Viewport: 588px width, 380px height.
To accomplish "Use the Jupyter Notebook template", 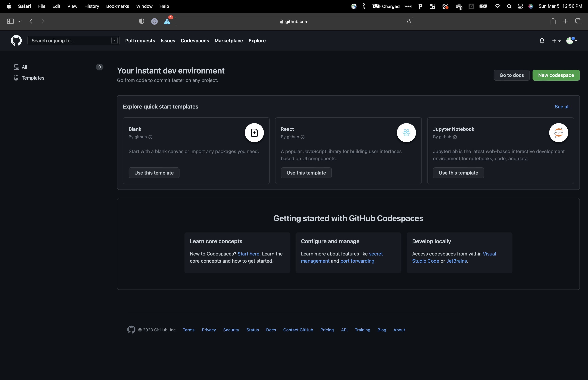I will [458, 173].
